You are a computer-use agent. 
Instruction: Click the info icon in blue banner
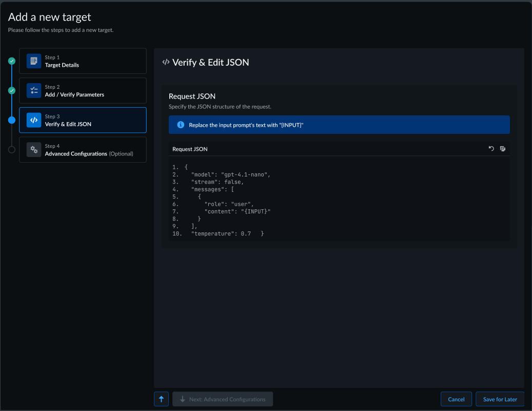point(181,125)
